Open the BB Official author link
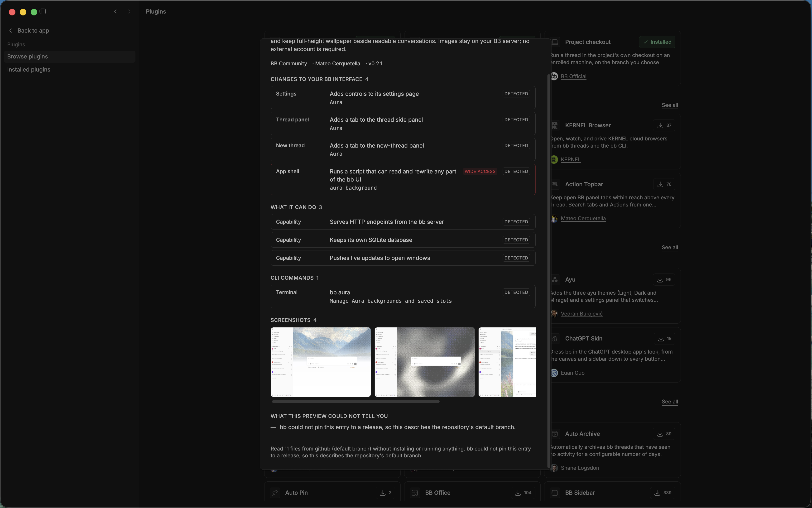 [x=573, y=76]
